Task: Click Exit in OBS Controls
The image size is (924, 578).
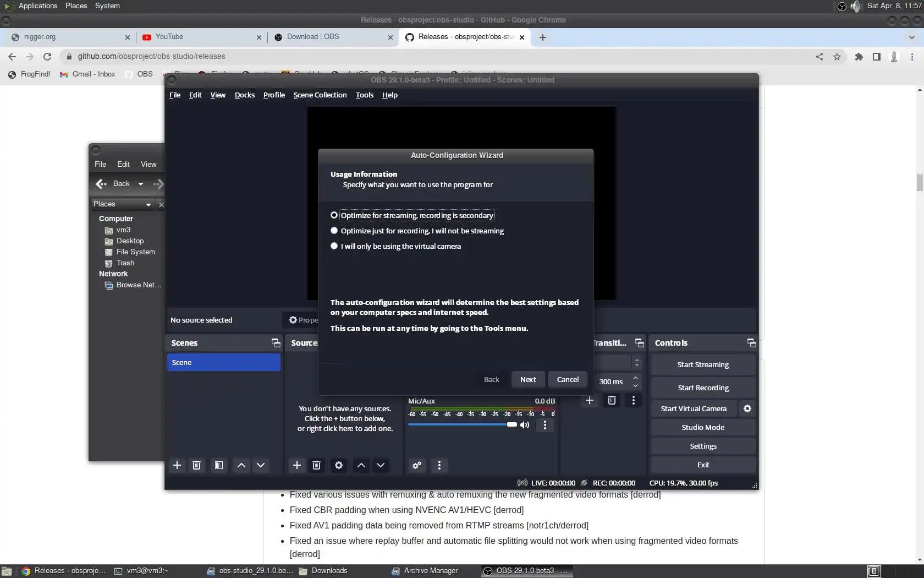Action: point(703,465)
